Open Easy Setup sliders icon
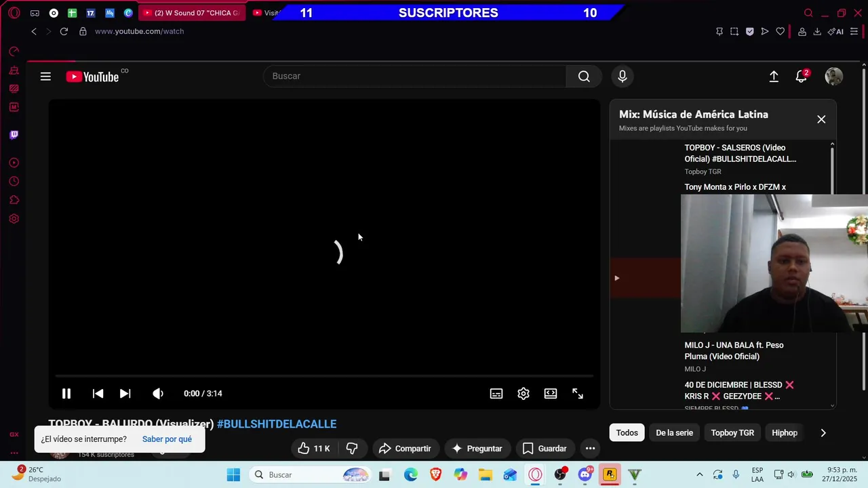 tap(854, 31)
